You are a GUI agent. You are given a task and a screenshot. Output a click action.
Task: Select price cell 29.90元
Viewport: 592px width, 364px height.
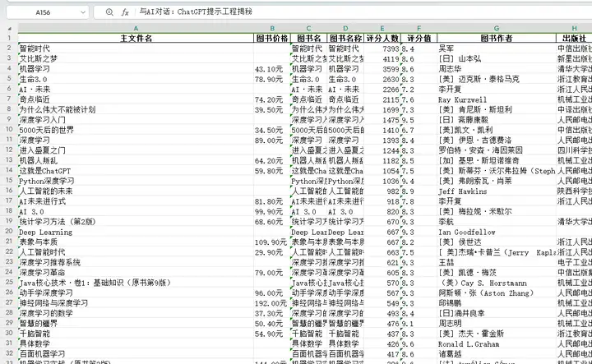tap(272, 252)
